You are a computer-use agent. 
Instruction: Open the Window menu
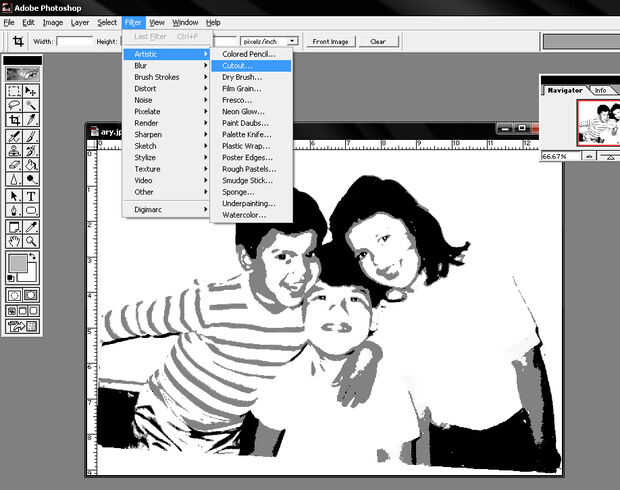pyautogui.click(x=185, y=23)
